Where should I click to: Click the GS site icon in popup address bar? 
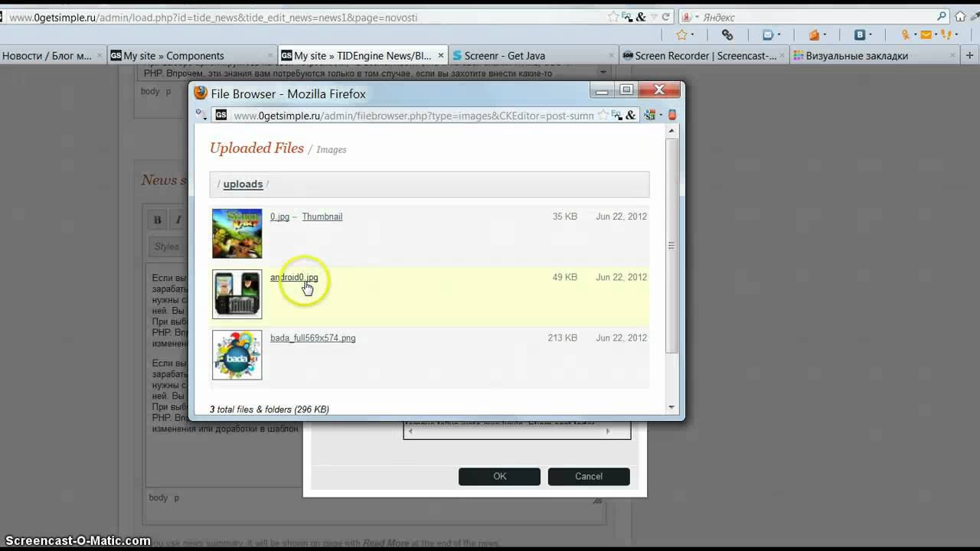coord(220,116)
